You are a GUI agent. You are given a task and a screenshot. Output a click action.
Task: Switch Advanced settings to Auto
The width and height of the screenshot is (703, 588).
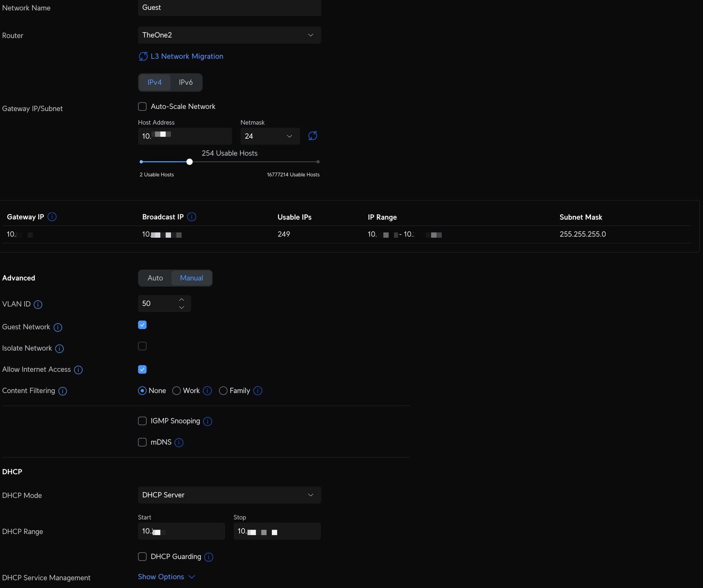click(155, 278)
